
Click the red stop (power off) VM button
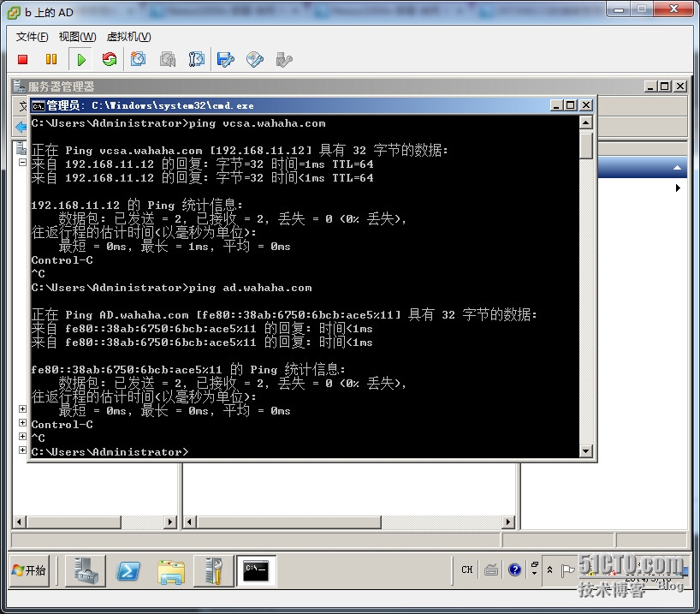point(23,59)
